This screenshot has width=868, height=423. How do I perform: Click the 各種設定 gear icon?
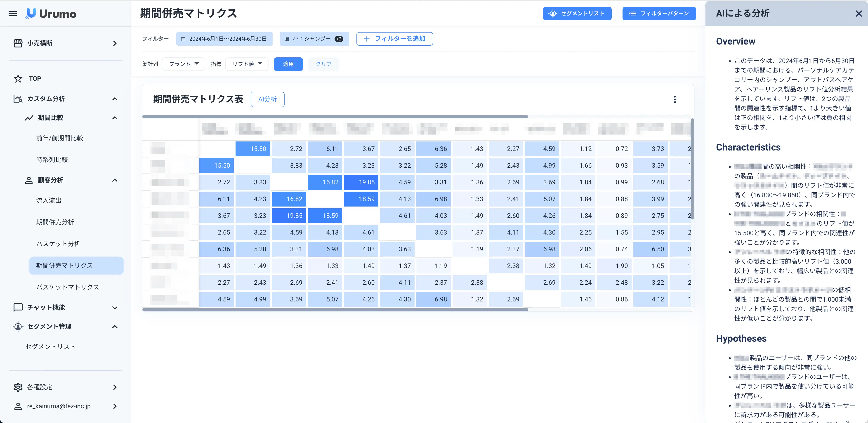pyautogui.click(x=18, y=387)
